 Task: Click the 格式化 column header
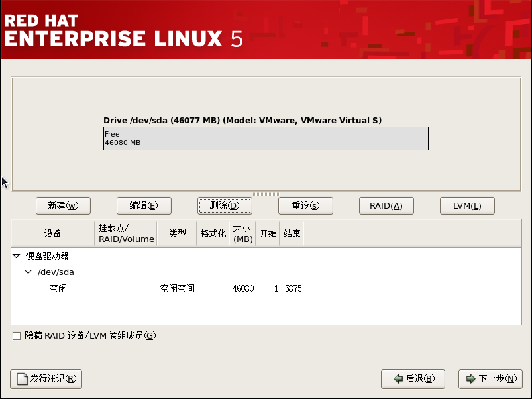pyautogui.click(x=213, y=233)
